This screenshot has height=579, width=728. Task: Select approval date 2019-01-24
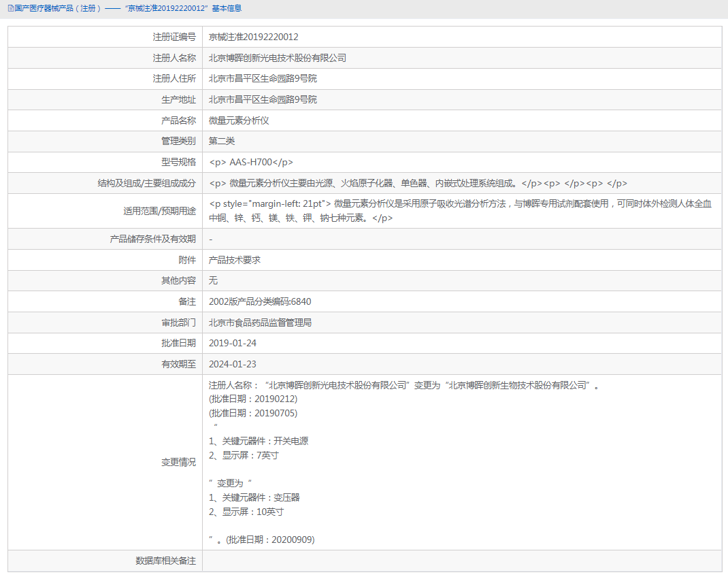[233, 343]
